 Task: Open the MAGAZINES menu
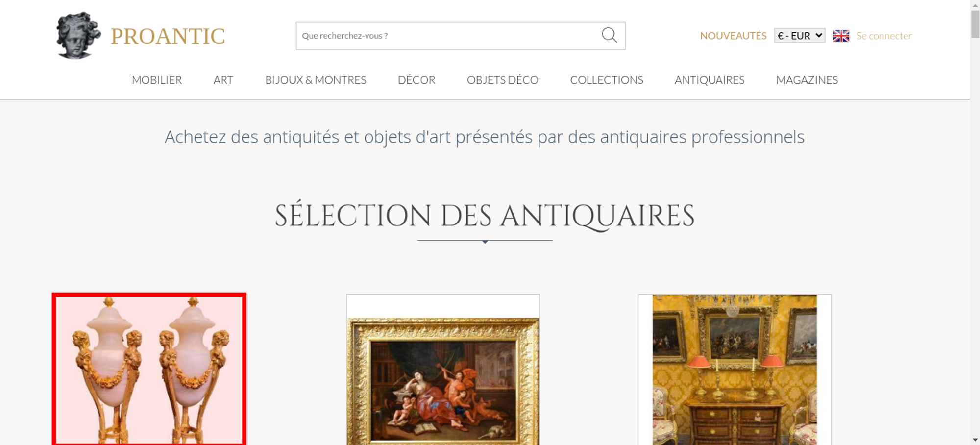pos(807,80)
